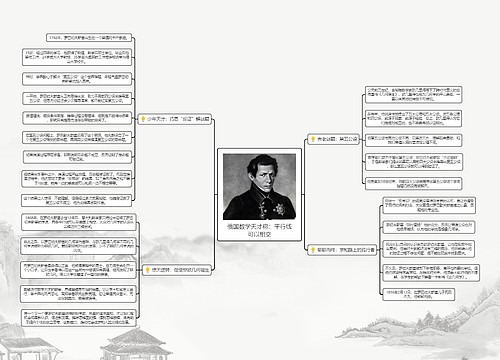Click the lightbulb icon on 学术路上的孤行者 node
The image size is (500, 360).
[313, 249]
